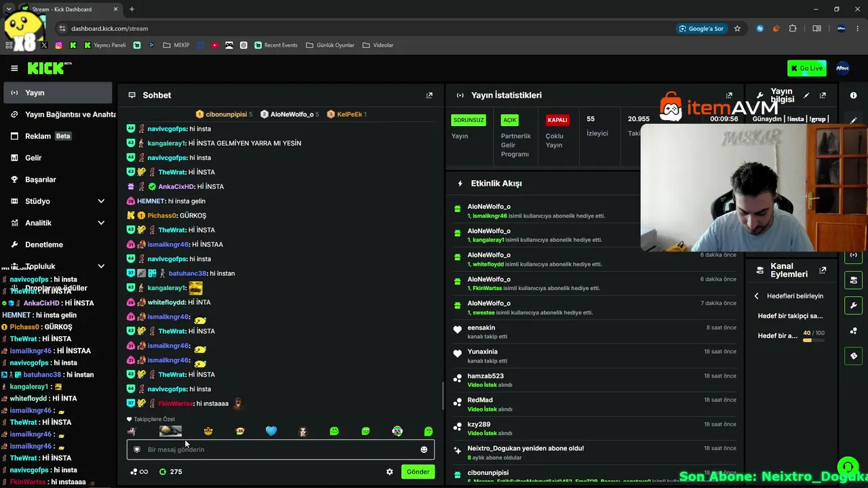Open the Instagram bookmark
Image resolution: width=868 pixels, height=488 pixels.
58,45
